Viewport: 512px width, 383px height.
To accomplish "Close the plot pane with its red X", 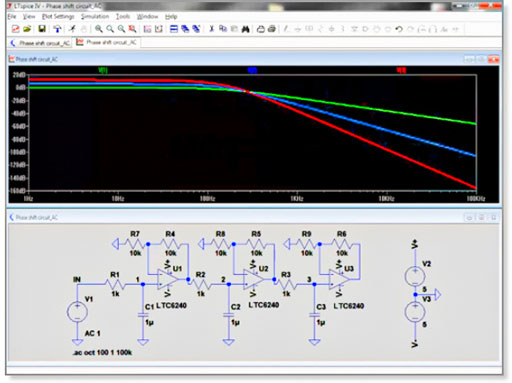I will click(494, 59).
